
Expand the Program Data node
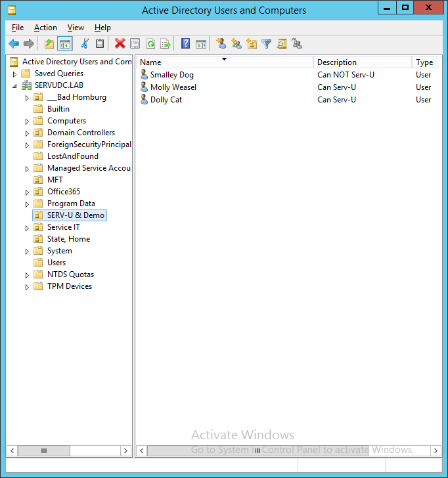27,204
